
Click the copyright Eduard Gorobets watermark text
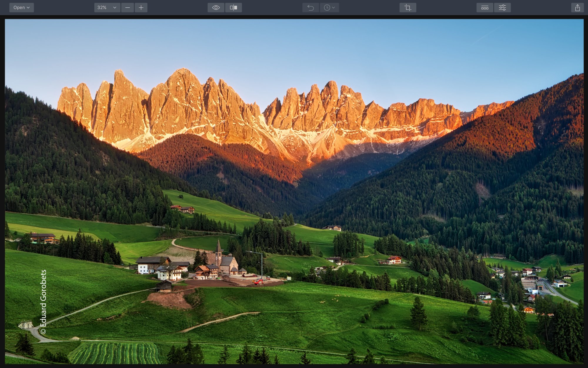[44, 302]
